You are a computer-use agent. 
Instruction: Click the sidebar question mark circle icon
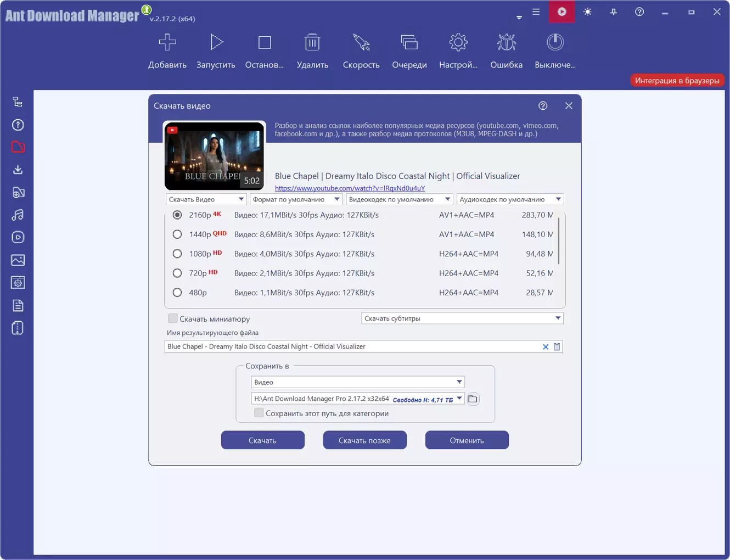point(18,125)
